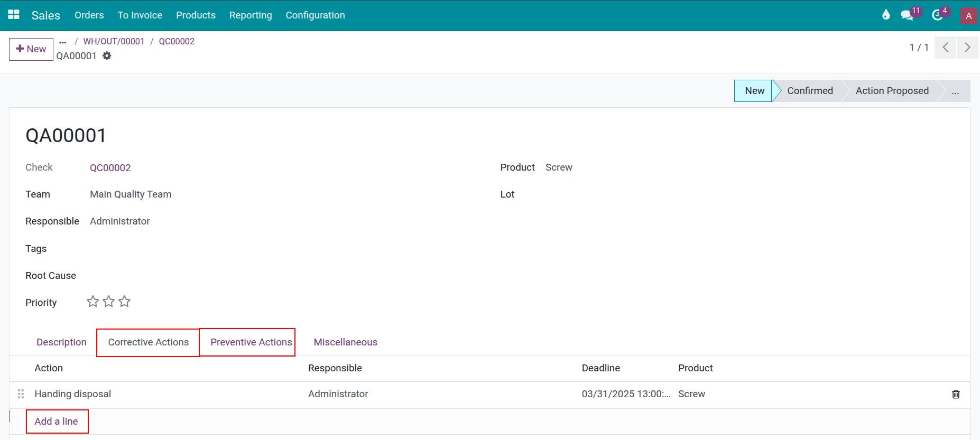
Task: Go to next record arrow
Action: 967,48
